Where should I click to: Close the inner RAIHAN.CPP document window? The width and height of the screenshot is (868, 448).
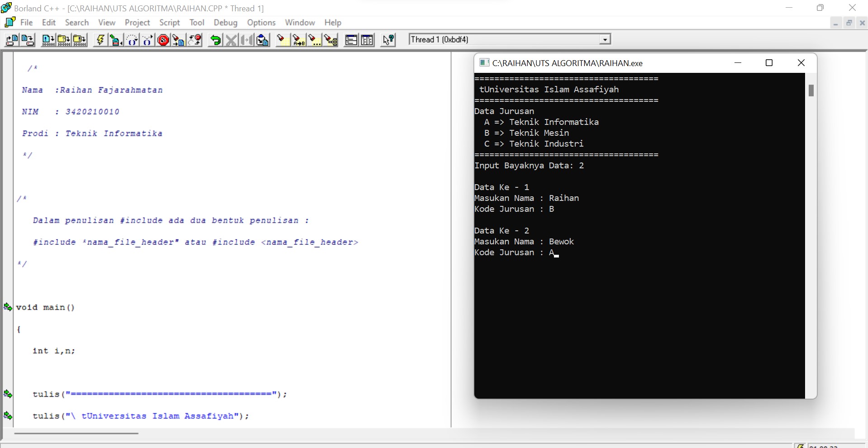click(x=862, y=23)
